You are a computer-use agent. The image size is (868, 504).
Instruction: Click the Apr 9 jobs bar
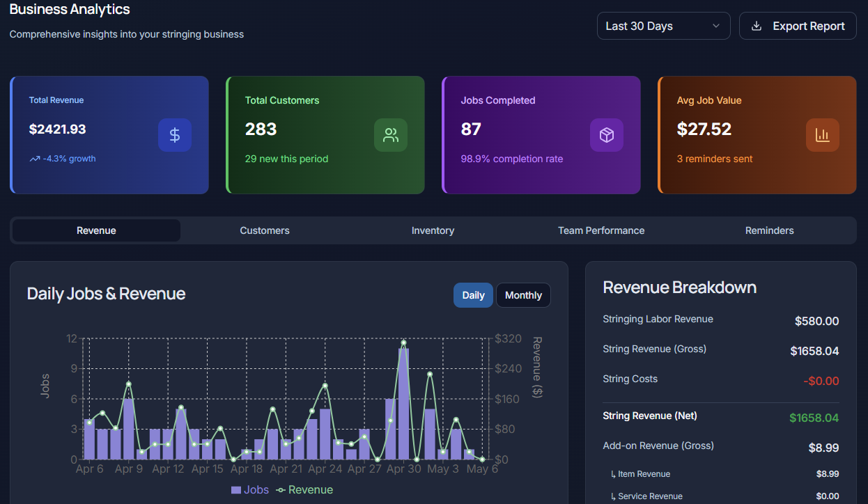(x=128, y=429)
